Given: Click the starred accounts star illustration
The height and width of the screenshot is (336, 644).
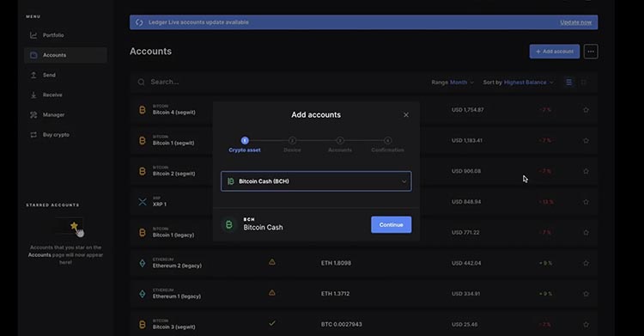Looking at the screenshot, I should (x=74, y=226).
